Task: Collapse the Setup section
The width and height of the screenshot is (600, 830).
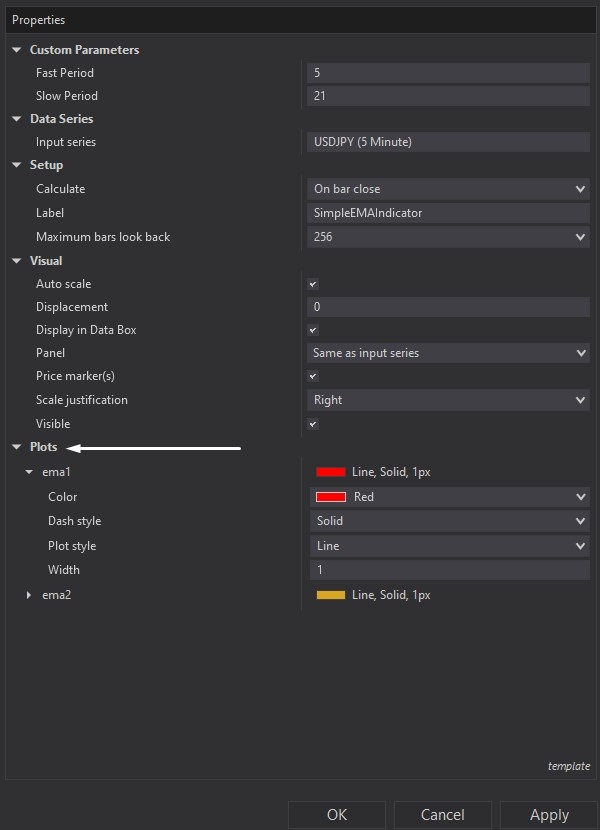Action: click(16, 165)
